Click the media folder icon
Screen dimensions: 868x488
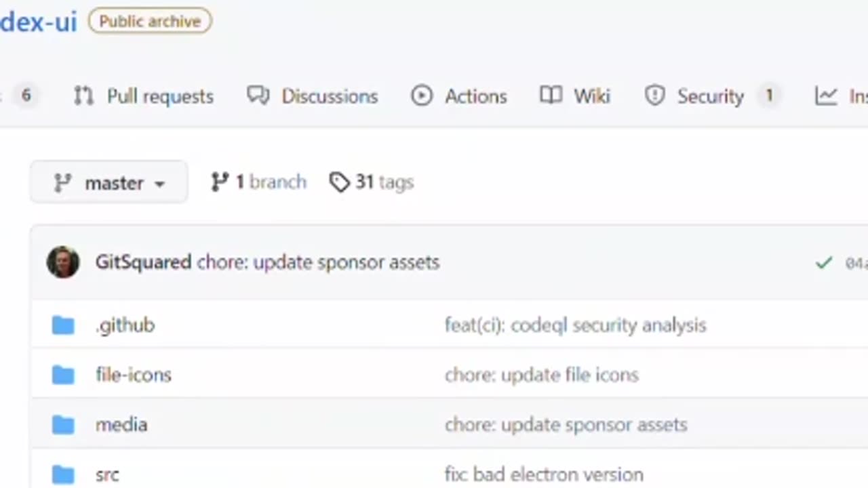(63, 425)
